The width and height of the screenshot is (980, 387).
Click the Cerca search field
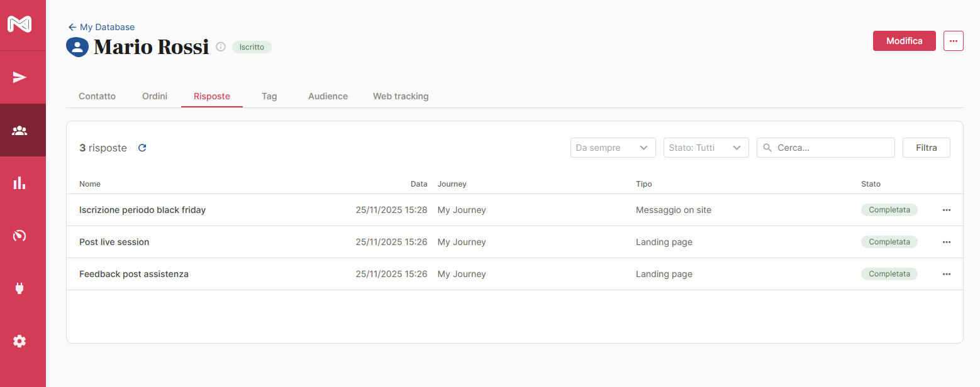(832, 148)
